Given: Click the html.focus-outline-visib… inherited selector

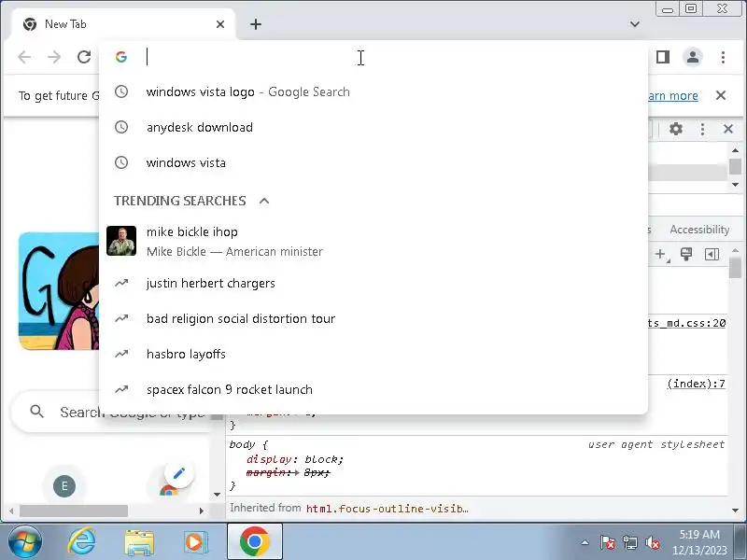Looking at the screenshot, I should [387, 509].
